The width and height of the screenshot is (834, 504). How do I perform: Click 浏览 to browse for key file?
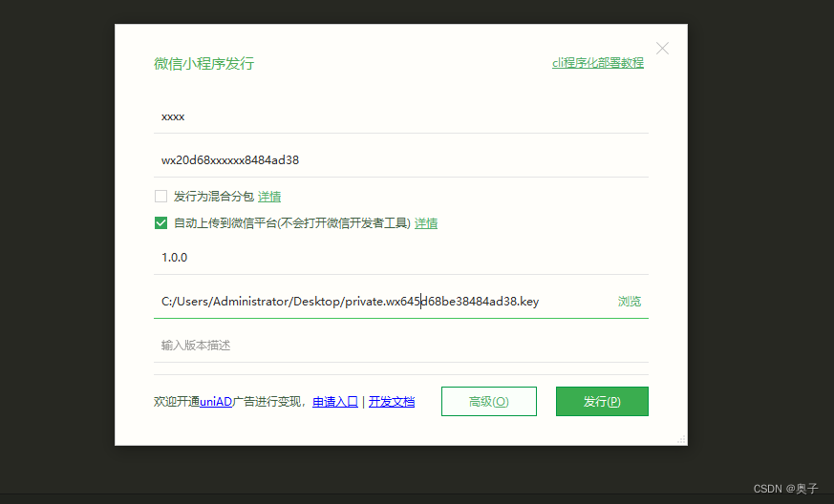(x=630, y=302)
